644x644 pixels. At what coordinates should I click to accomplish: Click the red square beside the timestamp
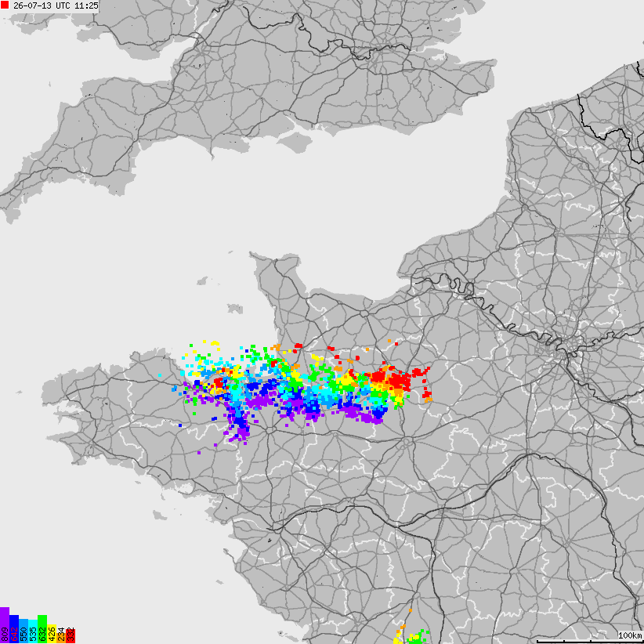(x=5, y=5)
